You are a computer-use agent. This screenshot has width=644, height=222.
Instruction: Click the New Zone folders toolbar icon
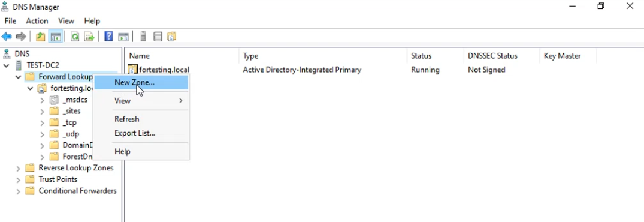click(171, 37)
